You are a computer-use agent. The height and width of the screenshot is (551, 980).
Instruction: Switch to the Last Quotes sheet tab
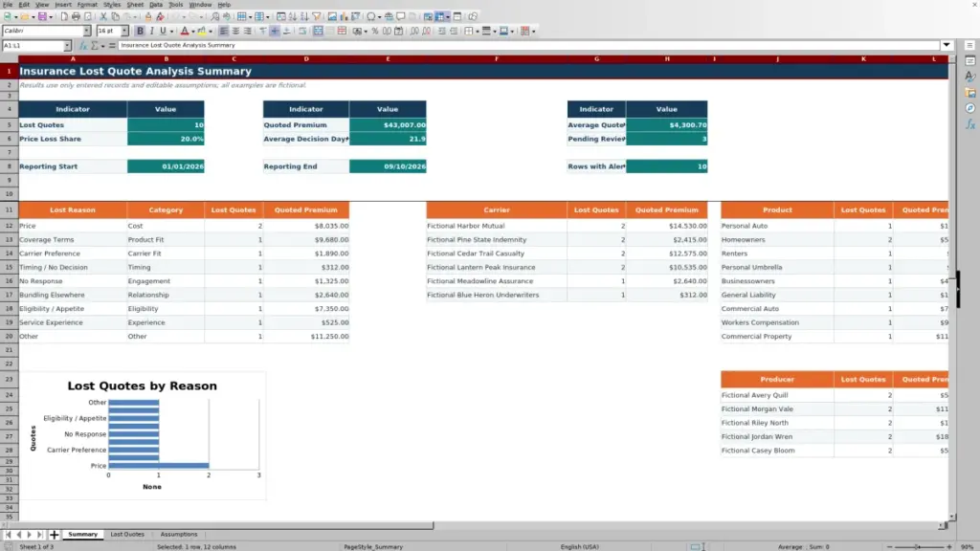tap(127, 535)
